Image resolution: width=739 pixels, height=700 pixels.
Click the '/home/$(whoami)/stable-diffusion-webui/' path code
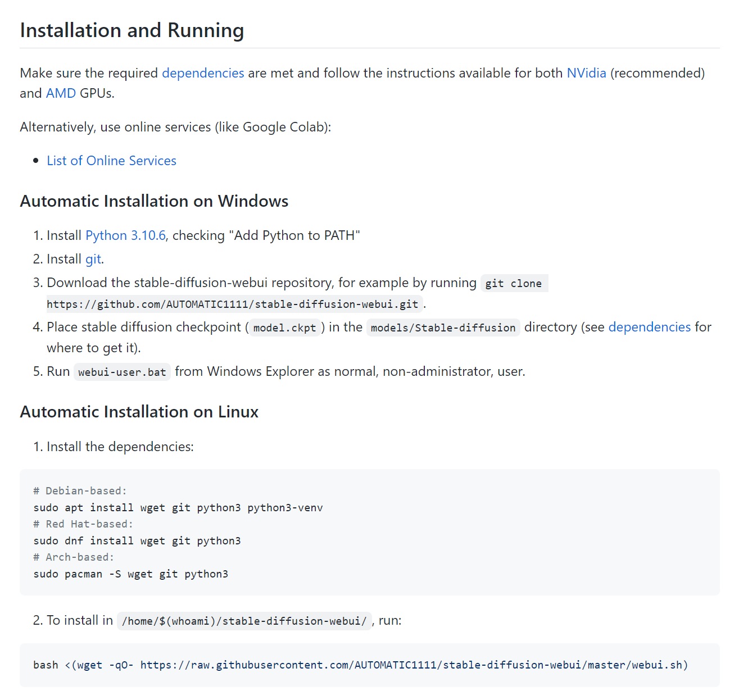click(x=244, y=621)
